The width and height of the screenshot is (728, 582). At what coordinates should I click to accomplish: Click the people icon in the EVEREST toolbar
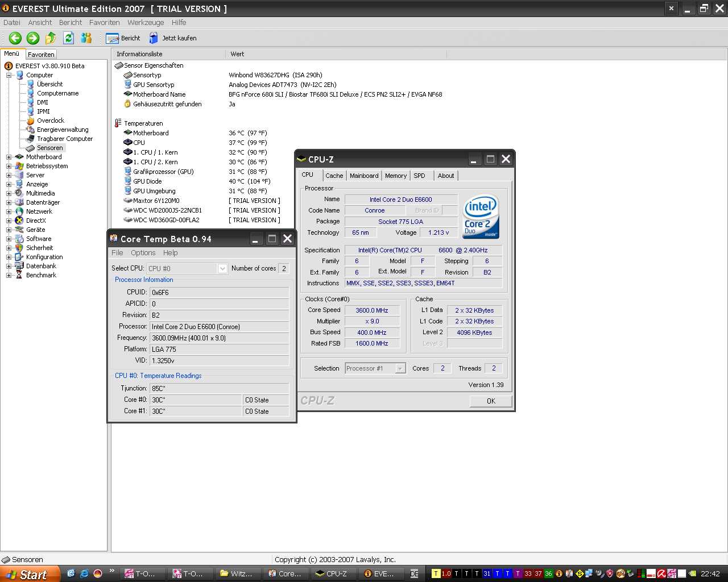86,38
